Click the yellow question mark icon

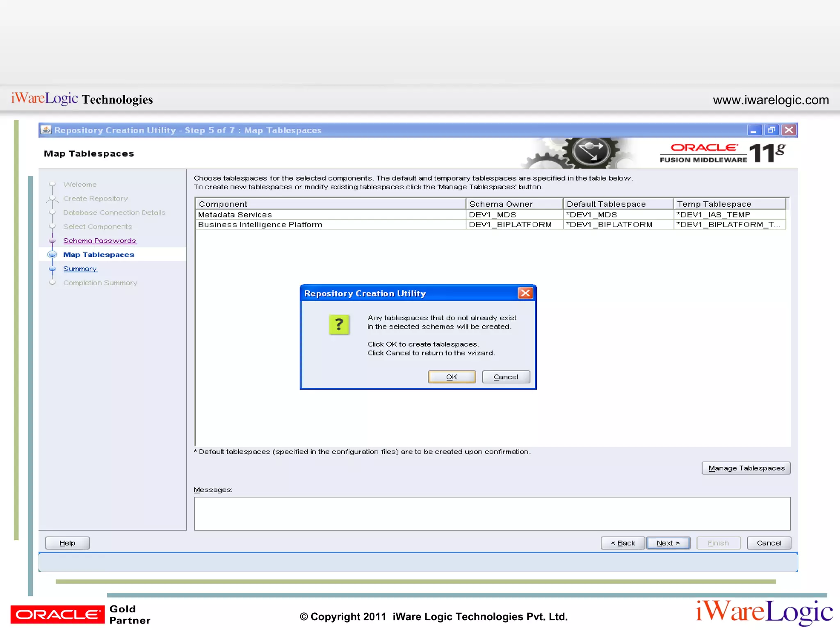(x=339, y=325)
